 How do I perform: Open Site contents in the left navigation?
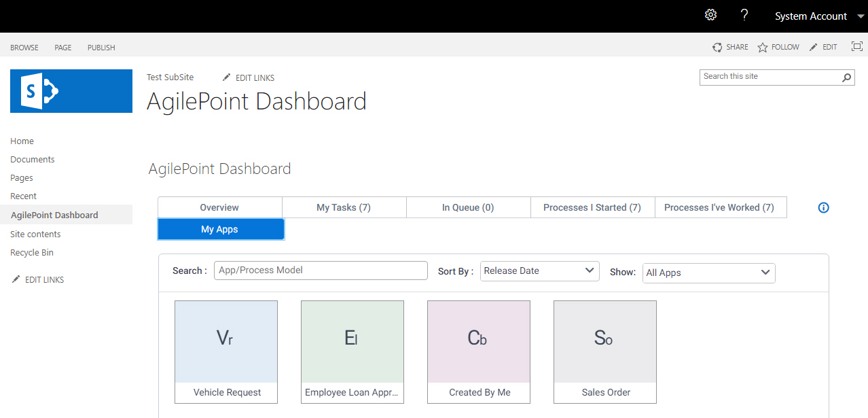[35, 234]
